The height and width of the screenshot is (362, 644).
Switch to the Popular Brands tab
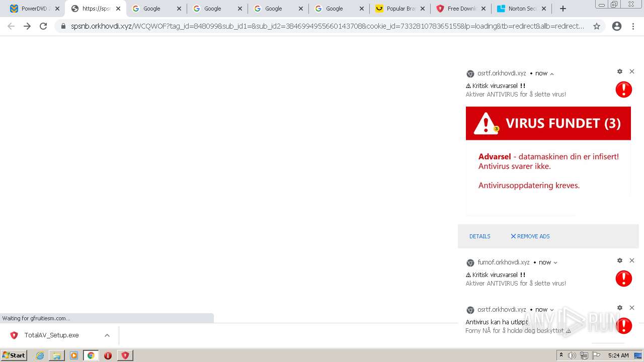(400, 9)
